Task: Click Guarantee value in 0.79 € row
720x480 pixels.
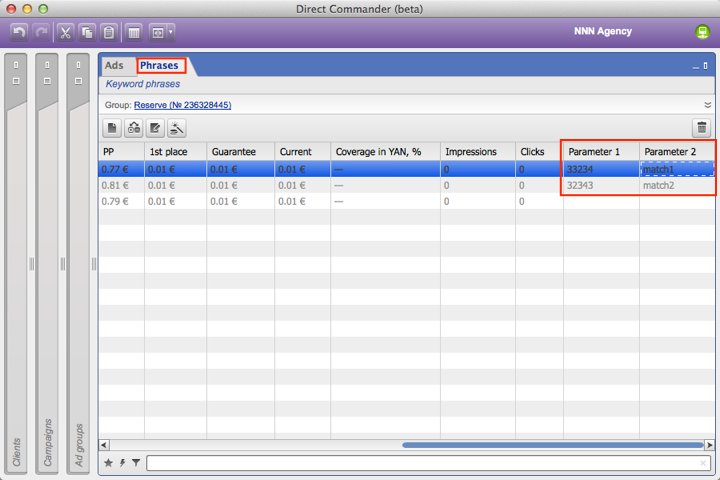Action: point(241,201)
